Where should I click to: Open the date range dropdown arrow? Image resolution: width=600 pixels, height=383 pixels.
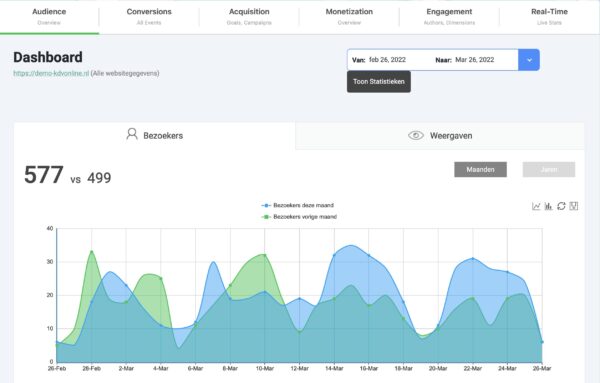tap(529, 60)
